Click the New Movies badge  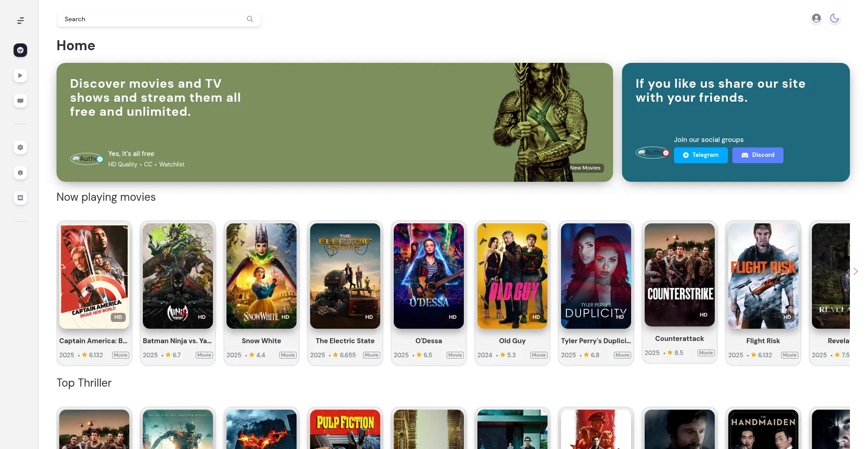point(585,168)
